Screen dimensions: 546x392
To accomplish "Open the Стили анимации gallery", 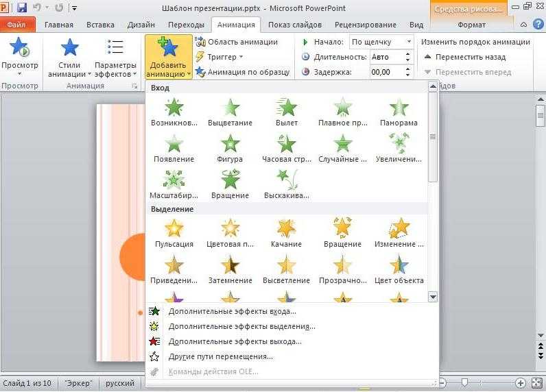I will tap(69, 58).
